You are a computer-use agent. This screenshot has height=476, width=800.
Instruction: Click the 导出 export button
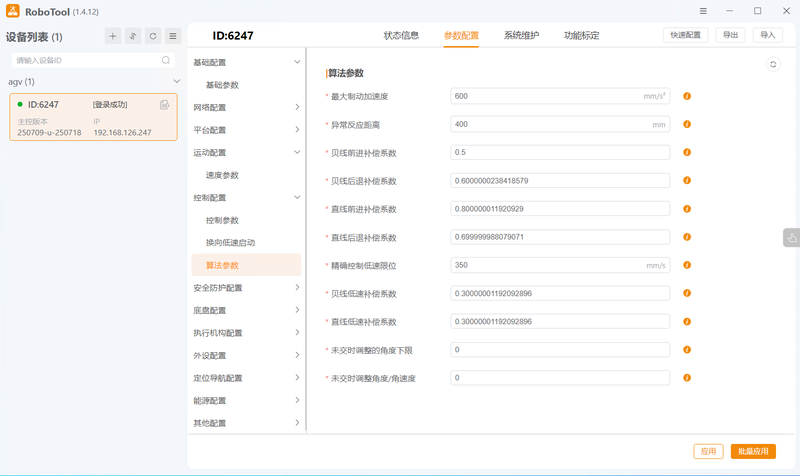click(731, 35)
